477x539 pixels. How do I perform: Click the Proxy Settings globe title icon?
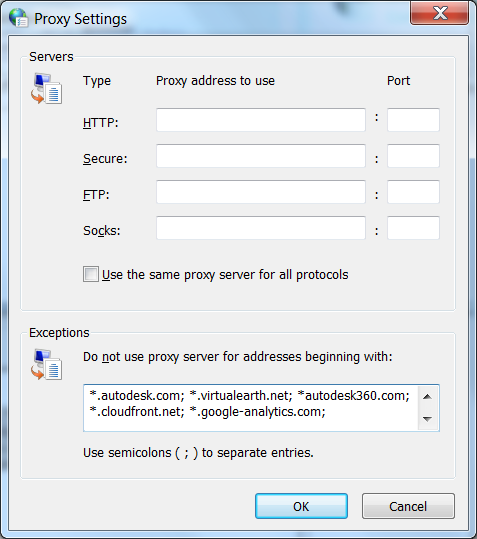[18, 18]
